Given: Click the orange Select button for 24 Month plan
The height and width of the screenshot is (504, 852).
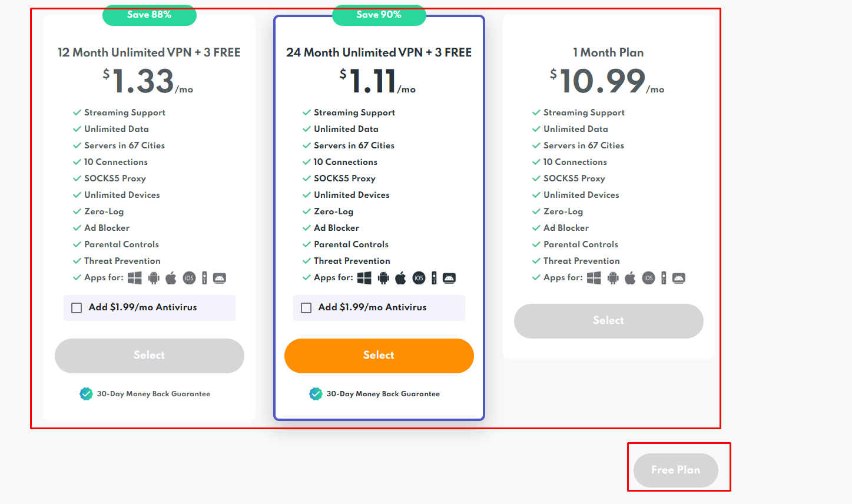Looking at the screenshot, I should [379, 355].
